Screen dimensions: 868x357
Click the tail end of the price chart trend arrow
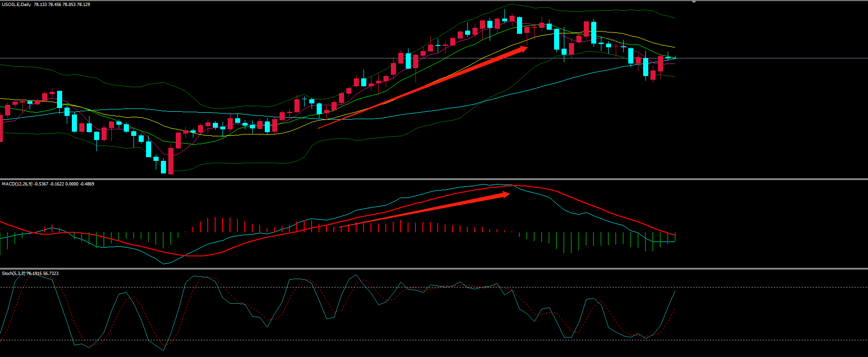pyautogui.click(x=319, y=127)
